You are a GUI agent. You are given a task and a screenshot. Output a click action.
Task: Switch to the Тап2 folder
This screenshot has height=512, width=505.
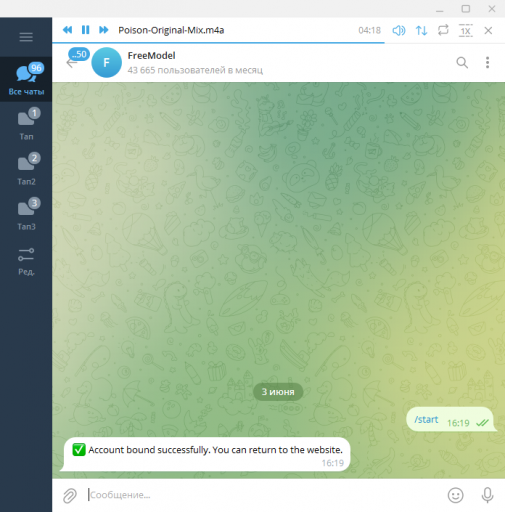(x=26, y=169)
